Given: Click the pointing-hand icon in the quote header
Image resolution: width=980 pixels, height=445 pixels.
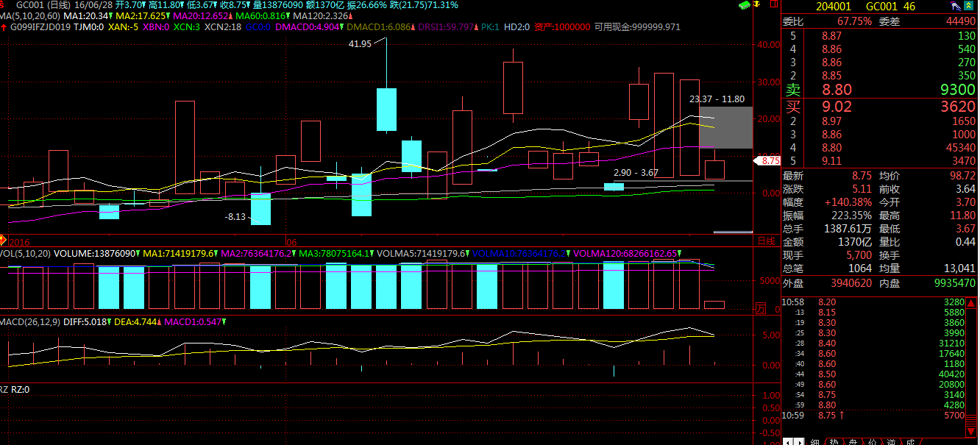Looking at the screenshot, I should click(x=955, y=6).
